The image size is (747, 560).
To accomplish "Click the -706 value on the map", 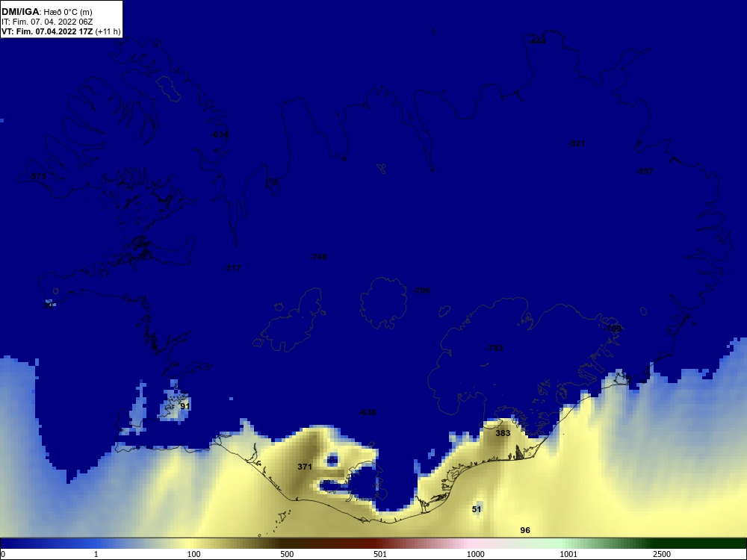I will (x=421, y=290).
